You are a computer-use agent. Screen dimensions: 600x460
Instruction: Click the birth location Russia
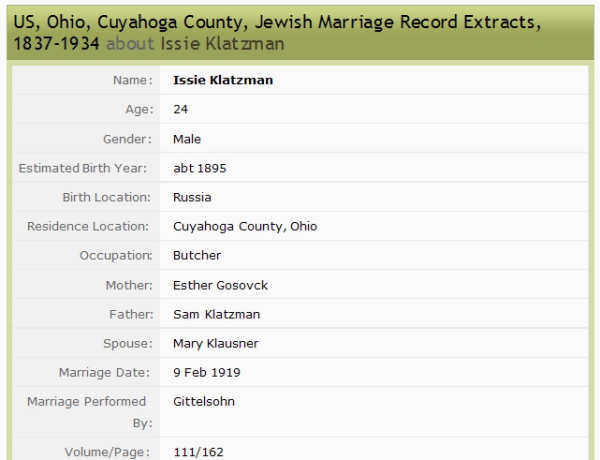click(x=192, y=197)
